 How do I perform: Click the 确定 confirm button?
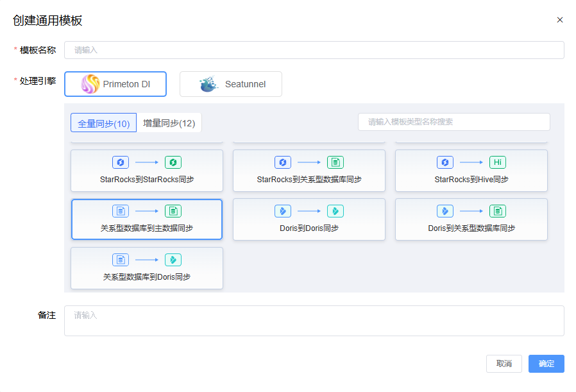[546, 364]
